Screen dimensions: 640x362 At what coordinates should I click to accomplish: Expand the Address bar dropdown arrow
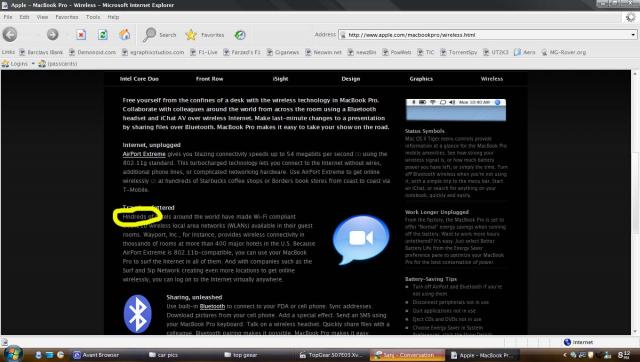(633, 35)
